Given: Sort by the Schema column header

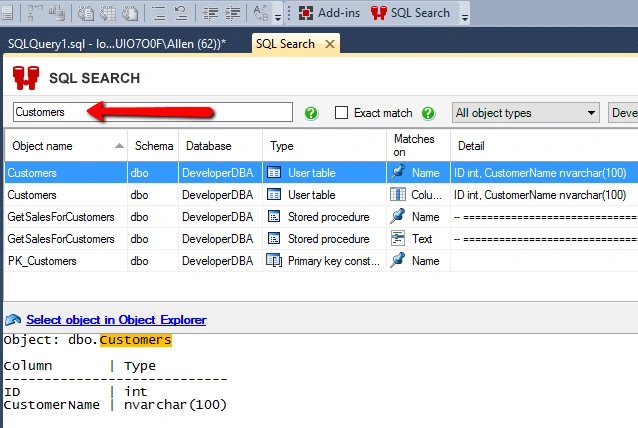Looking at the screenshot, I should point(153,146).
